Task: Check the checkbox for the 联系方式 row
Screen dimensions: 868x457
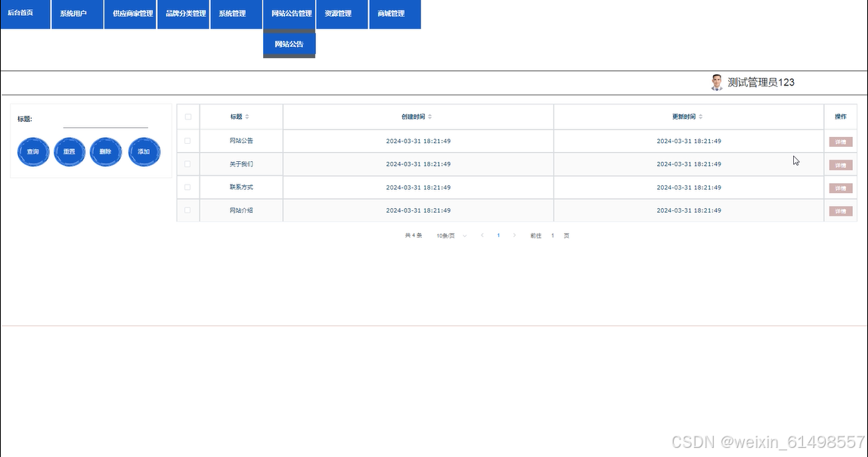Action: tap(188, 187)
